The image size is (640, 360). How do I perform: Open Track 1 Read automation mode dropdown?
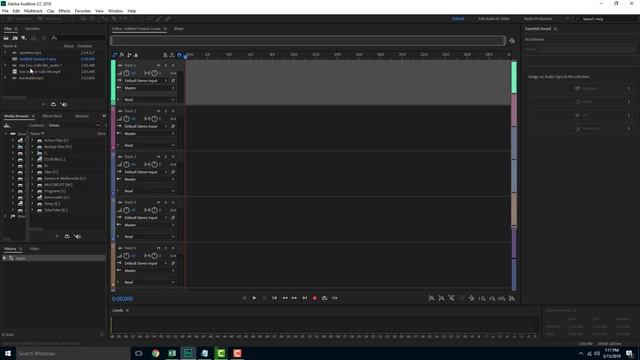149,100
